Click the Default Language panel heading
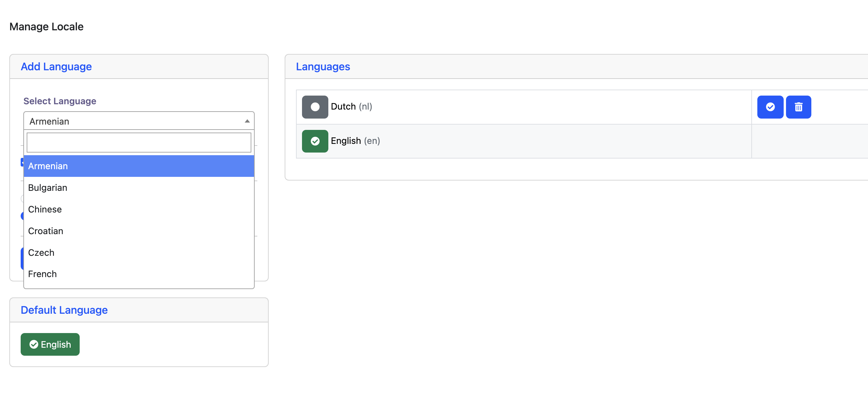This screenshot has width=868, height=395. pos(64,310)
